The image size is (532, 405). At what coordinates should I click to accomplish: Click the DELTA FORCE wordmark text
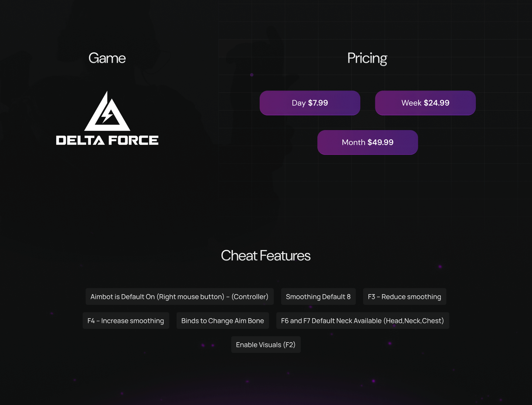coord(107,140)
